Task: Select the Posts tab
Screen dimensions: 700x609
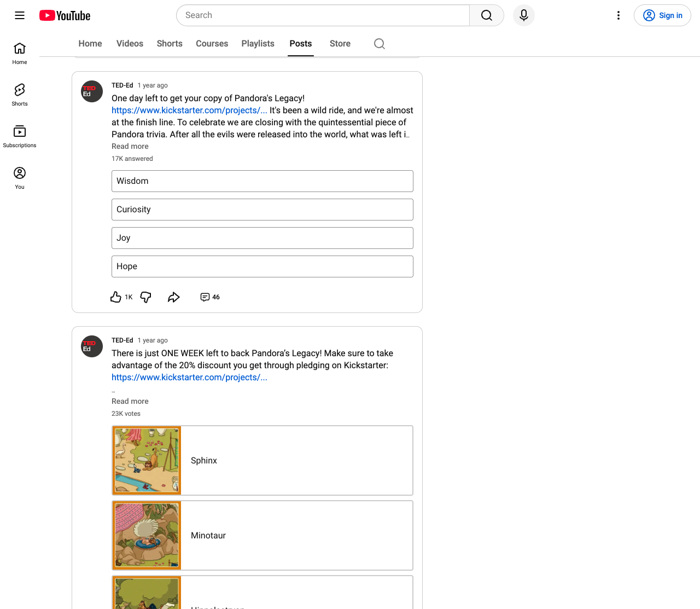Action: (301, 44)
